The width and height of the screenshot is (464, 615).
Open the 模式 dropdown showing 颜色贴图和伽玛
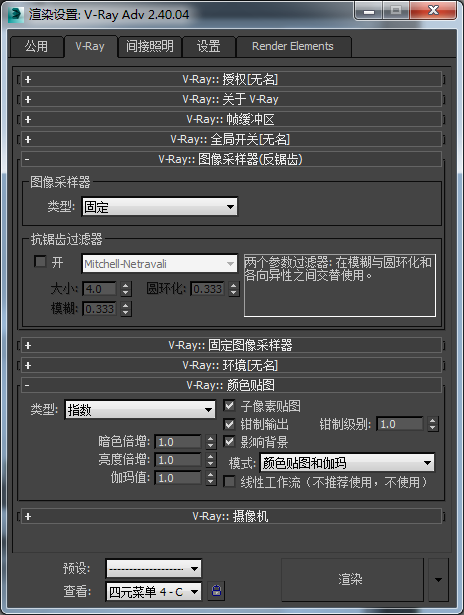coord(347,463)
